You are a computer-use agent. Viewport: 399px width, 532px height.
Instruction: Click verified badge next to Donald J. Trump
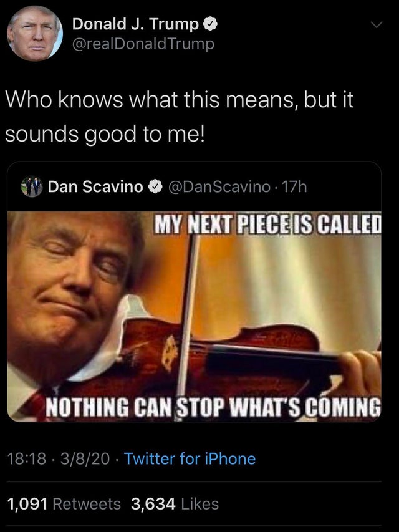click(x=211, y=24)
